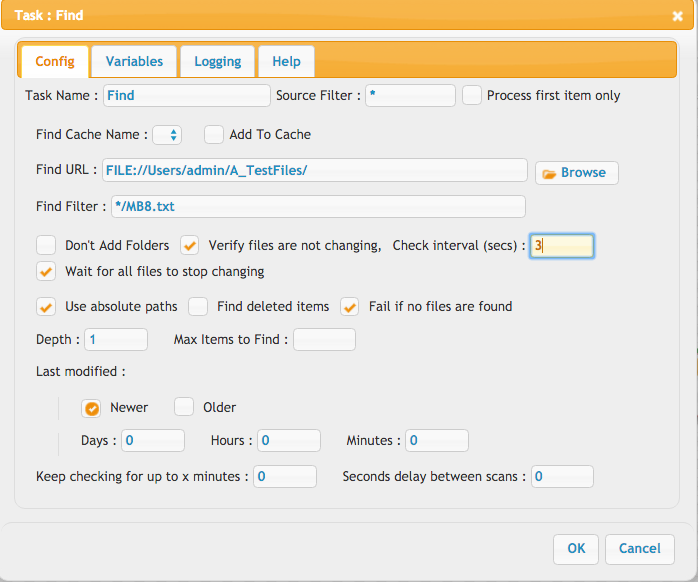
Task: Open the Find Cache Name dropdown
Action: tap(167, 134)
